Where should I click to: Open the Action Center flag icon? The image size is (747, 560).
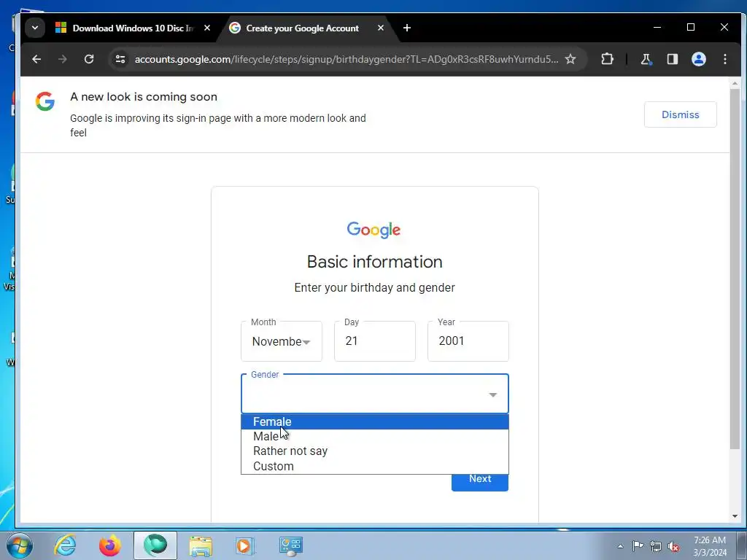tap(638, 546)
